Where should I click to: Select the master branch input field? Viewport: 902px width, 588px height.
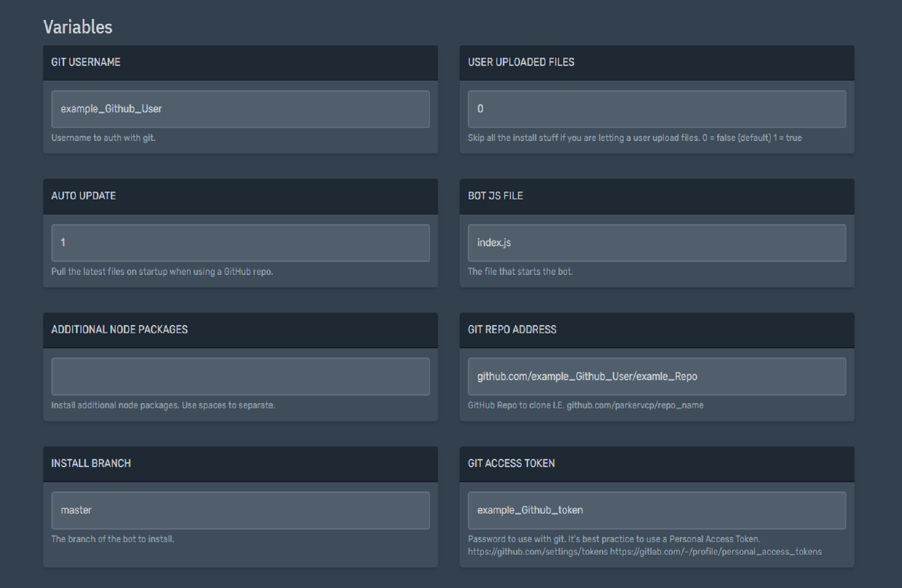tap(240, 510)
